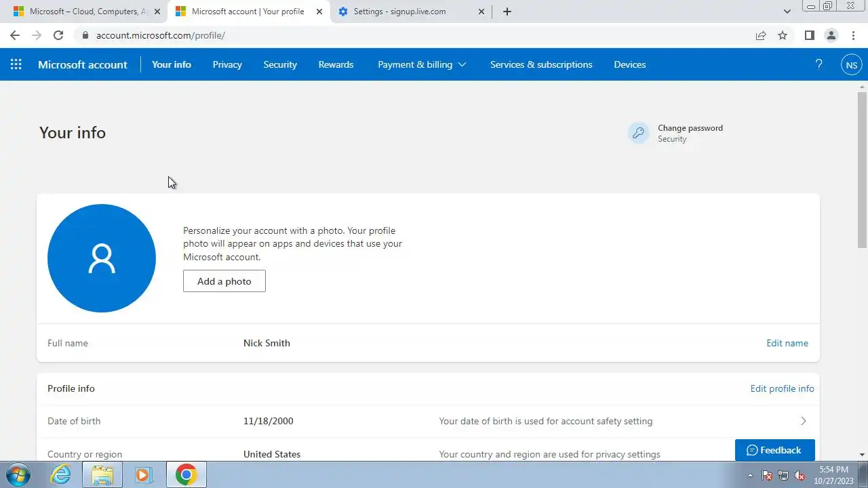Screen dimensions: 868x488
Task: Click the Edit name link
Action: [x=787, y=343]
